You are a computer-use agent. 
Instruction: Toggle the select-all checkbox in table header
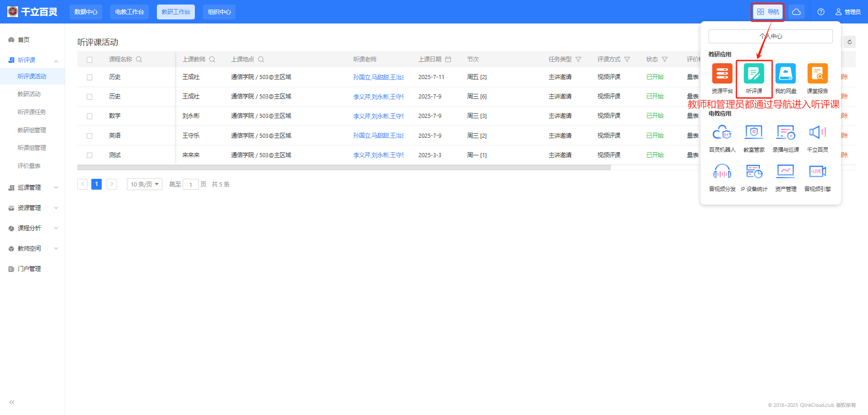[90, 60]
